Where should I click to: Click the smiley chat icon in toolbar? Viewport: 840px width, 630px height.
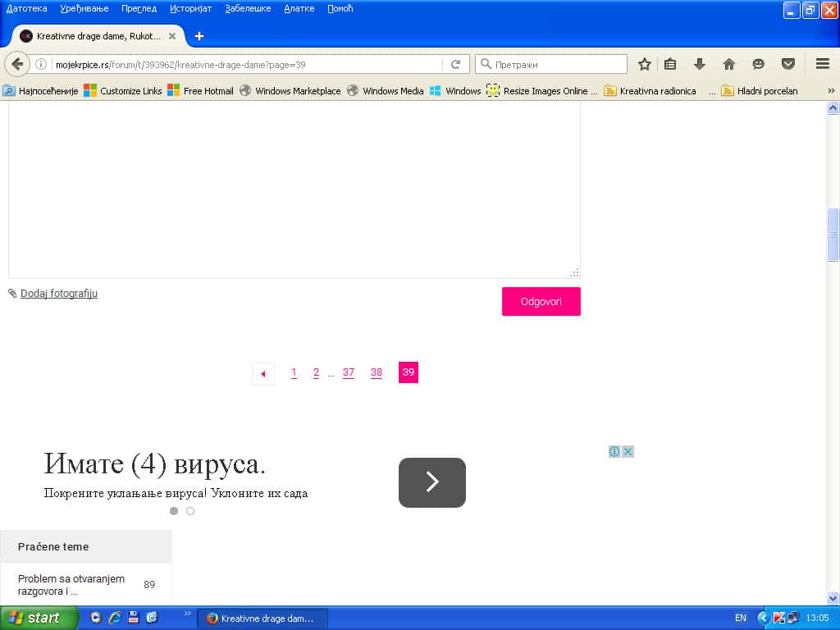(758, 64)
